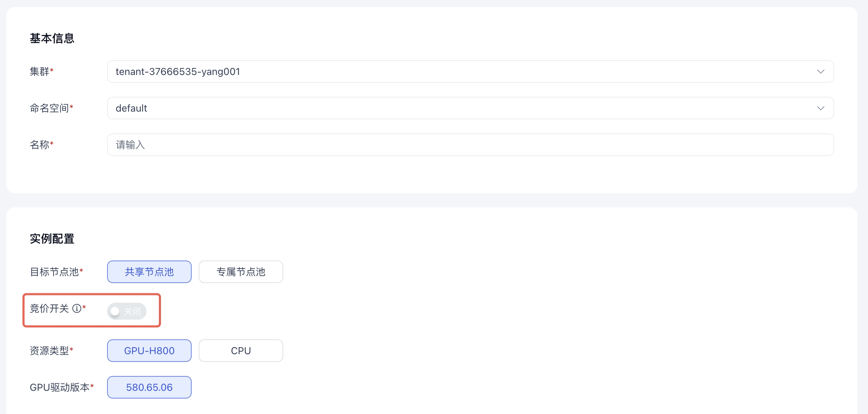Screen dimensions: 868x414
Task: Click the chevron arrow in 集群 selector
Action: [x=820, y=72]
